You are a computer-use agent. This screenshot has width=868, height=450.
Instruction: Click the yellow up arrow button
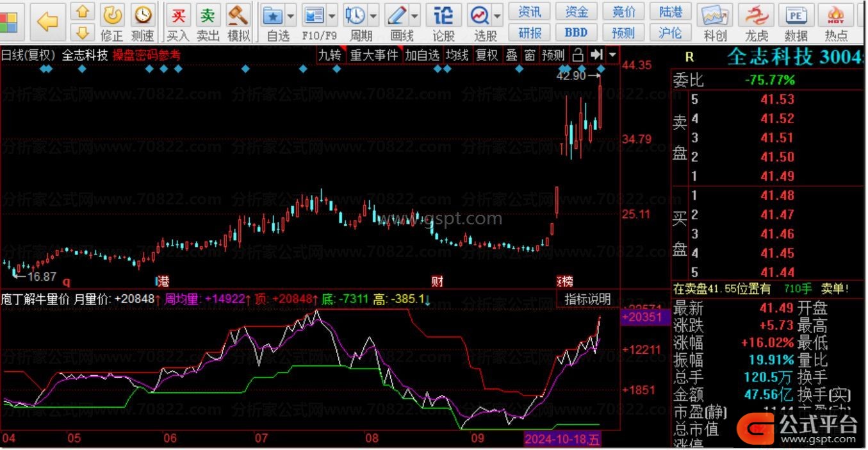coord(83,12)
